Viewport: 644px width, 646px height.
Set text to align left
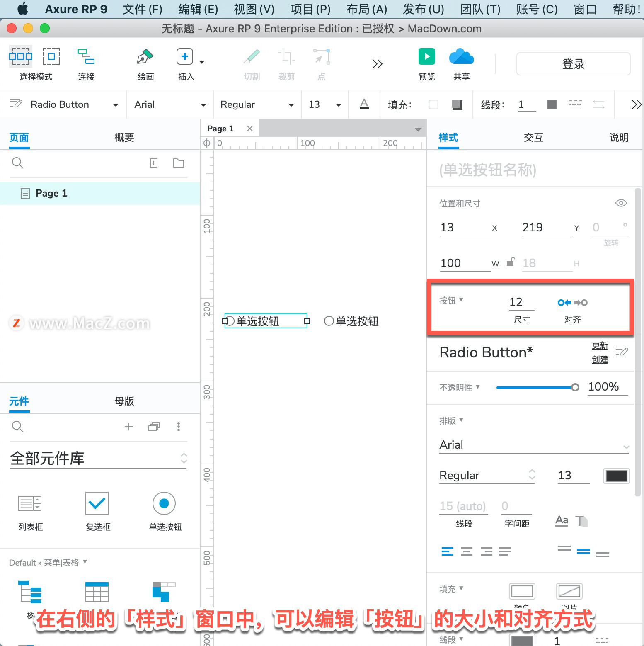click(447, 551)
